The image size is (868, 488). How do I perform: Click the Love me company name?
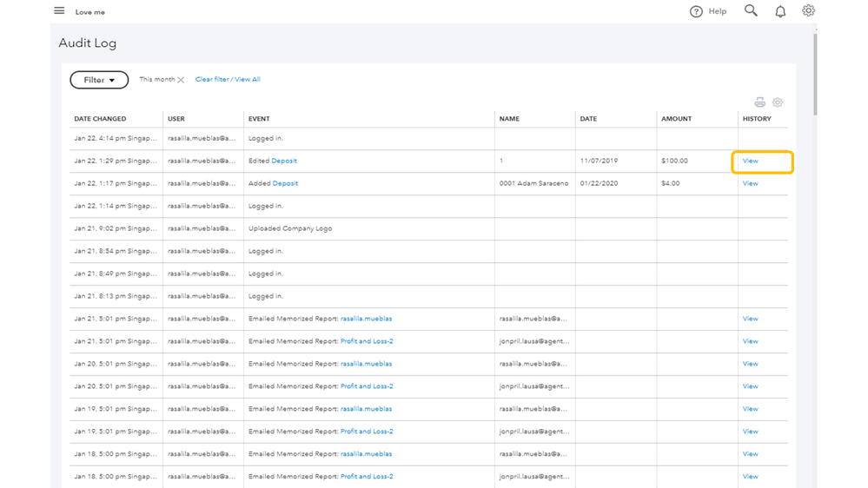click(90, 12)
